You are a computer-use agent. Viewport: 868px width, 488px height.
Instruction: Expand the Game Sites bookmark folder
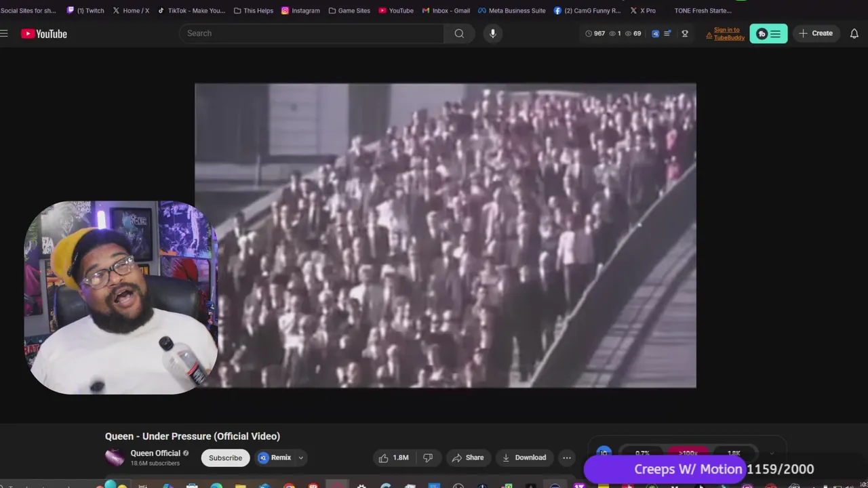[349, 10]
